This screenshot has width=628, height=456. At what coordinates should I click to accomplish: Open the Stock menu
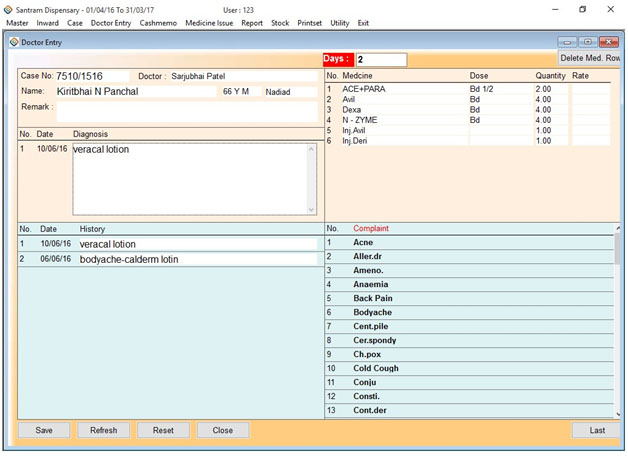(x=280, y=22)
